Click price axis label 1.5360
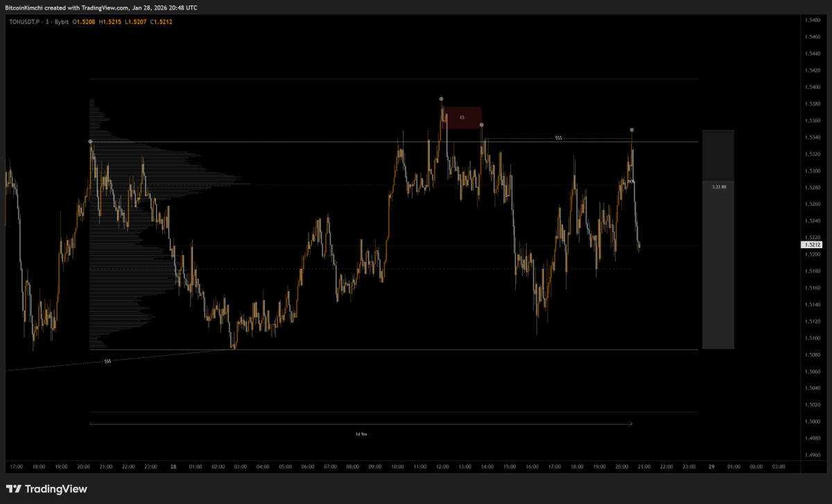Viewport: 832px width, 504px height. pos(813,121)
